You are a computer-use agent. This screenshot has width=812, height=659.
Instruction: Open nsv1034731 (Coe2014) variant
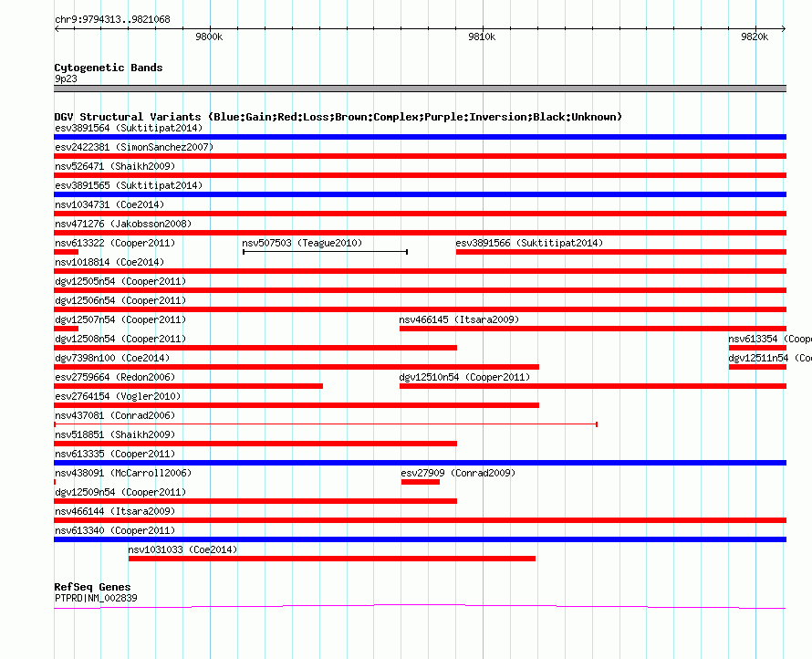click(x=109, y=204)
